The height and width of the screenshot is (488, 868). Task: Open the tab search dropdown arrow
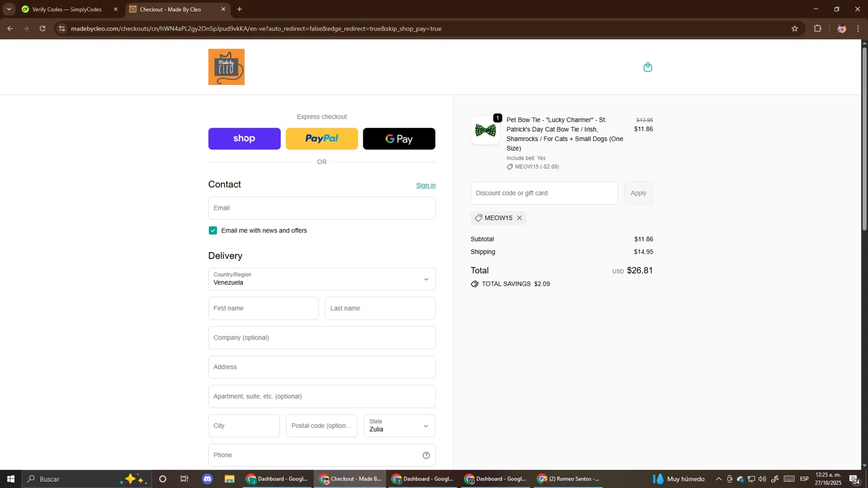(9, 9)
